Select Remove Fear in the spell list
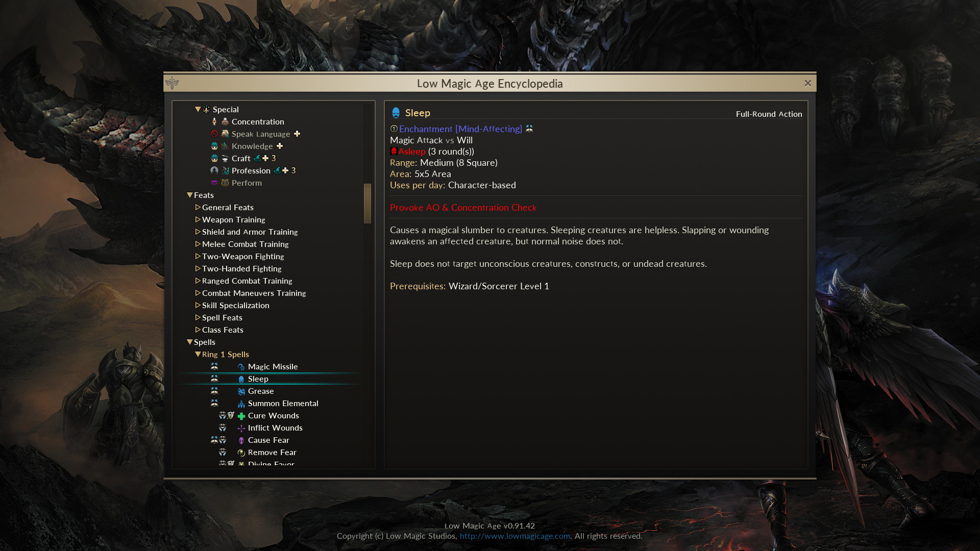This screenshot has height=551, width=980. point(272,452)
